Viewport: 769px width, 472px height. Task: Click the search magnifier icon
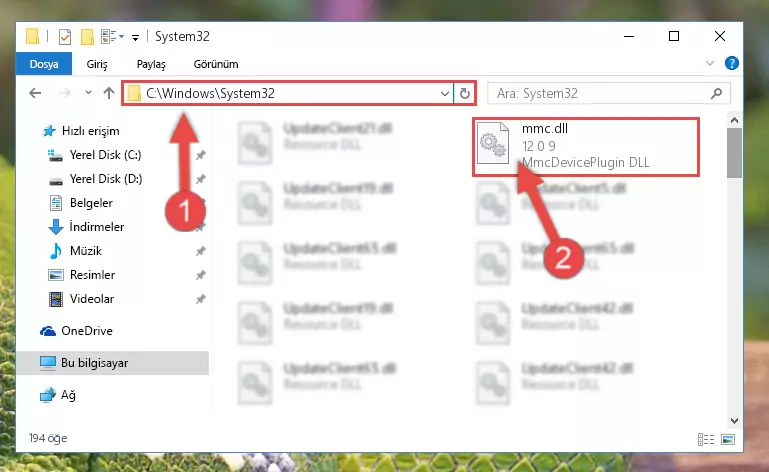point(716,93)
